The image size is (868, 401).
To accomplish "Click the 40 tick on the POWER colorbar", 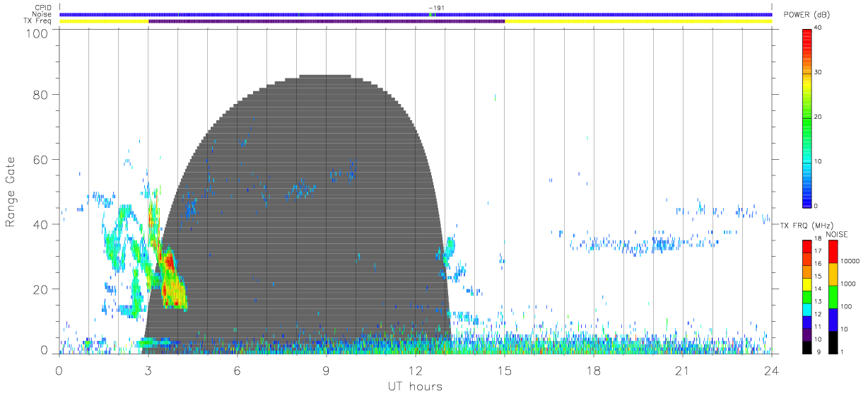I will click(819, 28).
